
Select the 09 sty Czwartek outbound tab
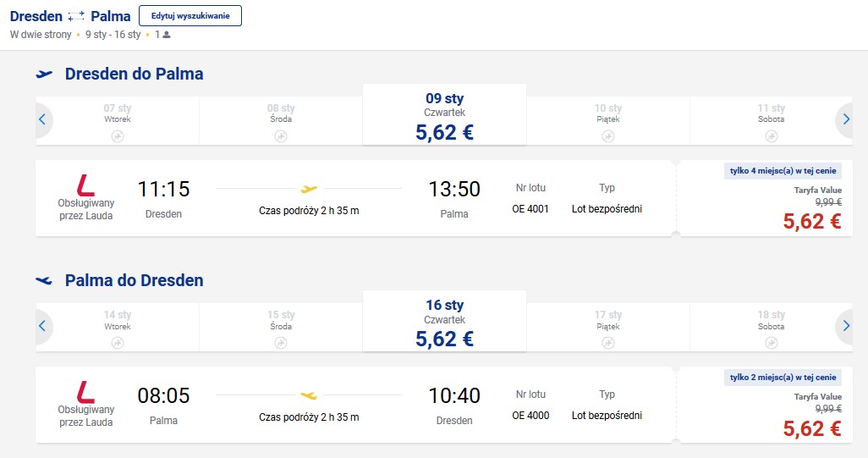click(x=444, y=114)
